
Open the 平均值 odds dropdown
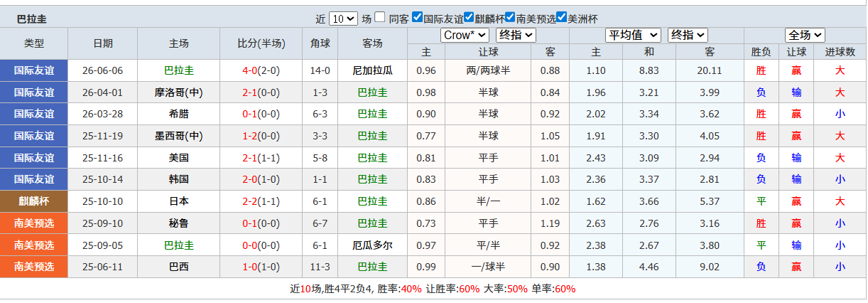[633, 35]
